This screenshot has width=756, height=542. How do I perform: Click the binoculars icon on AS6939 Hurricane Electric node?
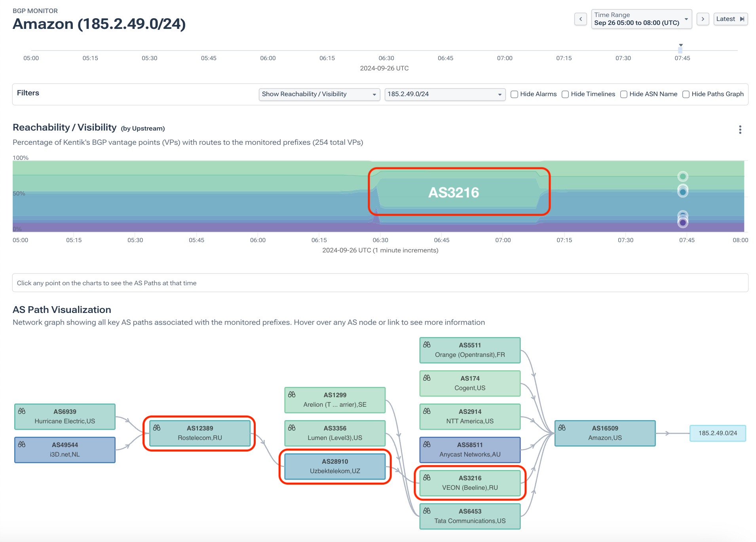coord(22,411)
